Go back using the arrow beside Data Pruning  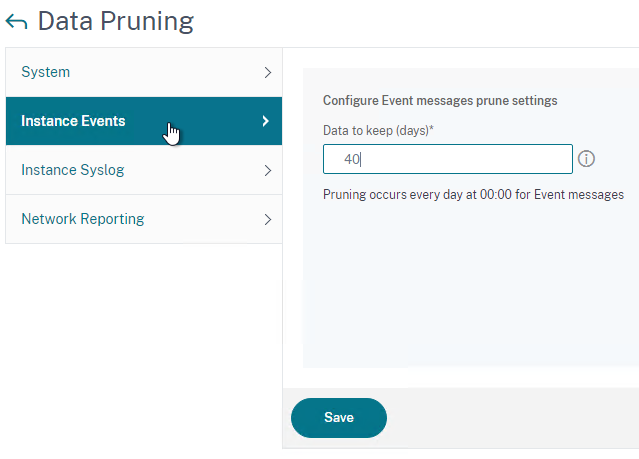point(16,22)
